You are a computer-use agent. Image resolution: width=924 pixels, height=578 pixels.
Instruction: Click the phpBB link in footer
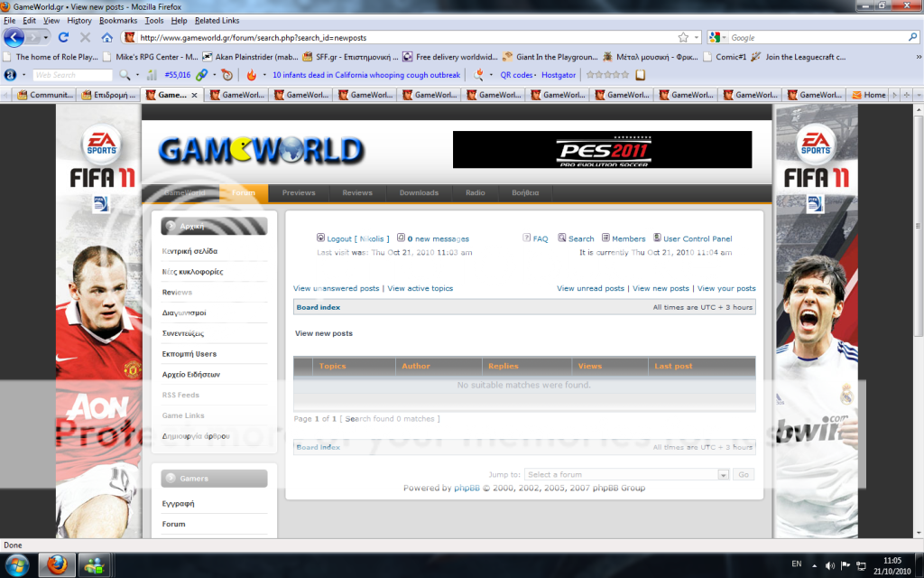tap(467, 488)
